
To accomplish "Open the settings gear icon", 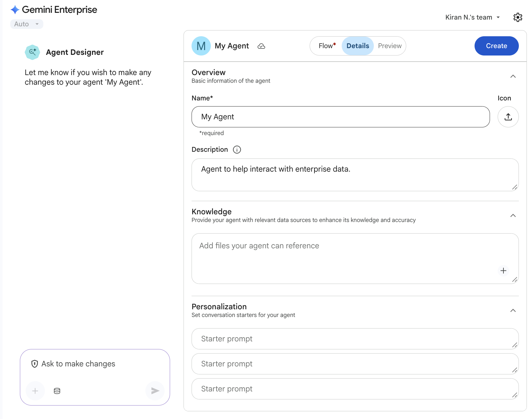I will (518, 17).
